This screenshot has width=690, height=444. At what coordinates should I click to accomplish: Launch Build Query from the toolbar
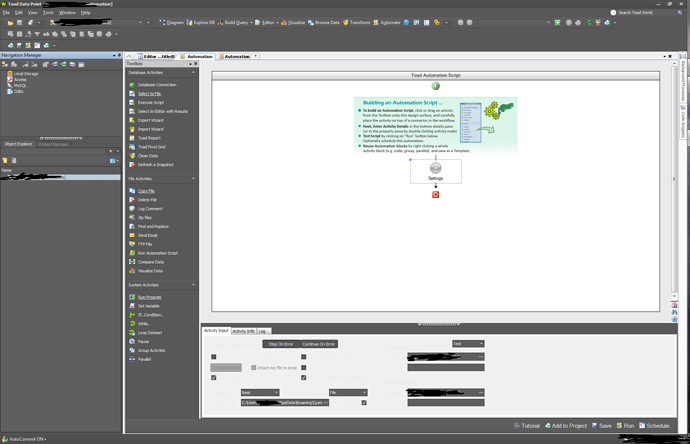[233, 22]
